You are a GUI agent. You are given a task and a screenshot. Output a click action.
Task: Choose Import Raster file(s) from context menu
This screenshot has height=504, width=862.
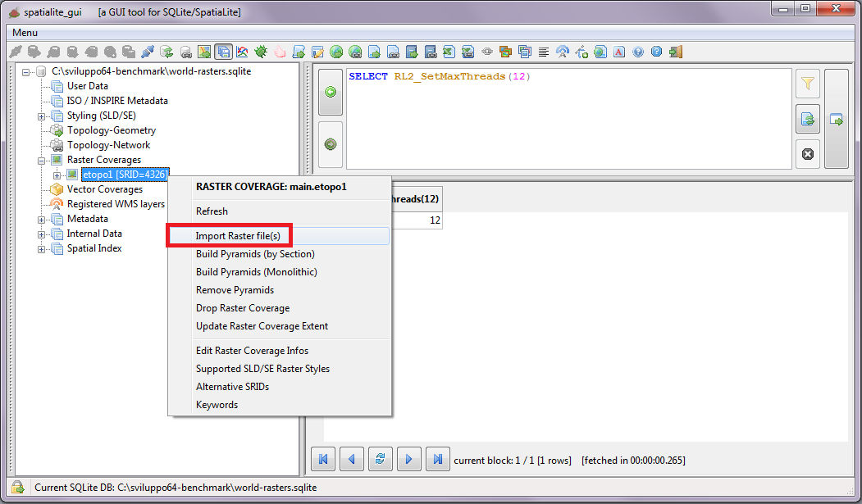point(280,235)
